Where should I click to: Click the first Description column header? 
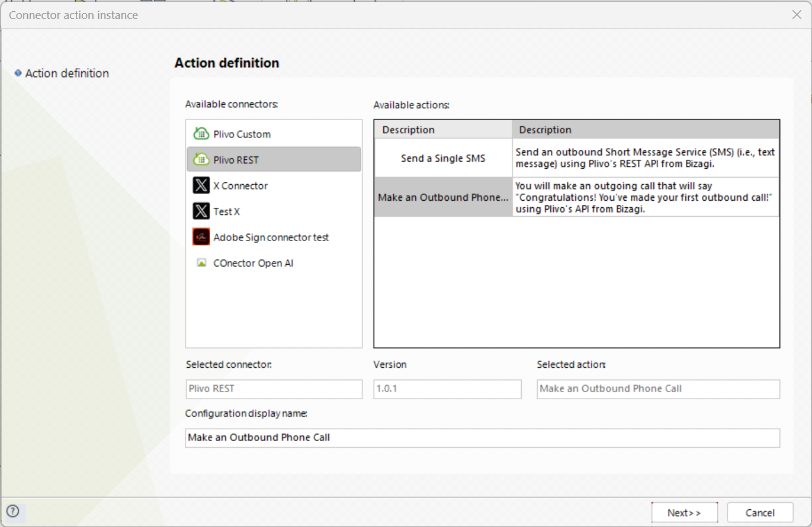[x=443, y=130]
